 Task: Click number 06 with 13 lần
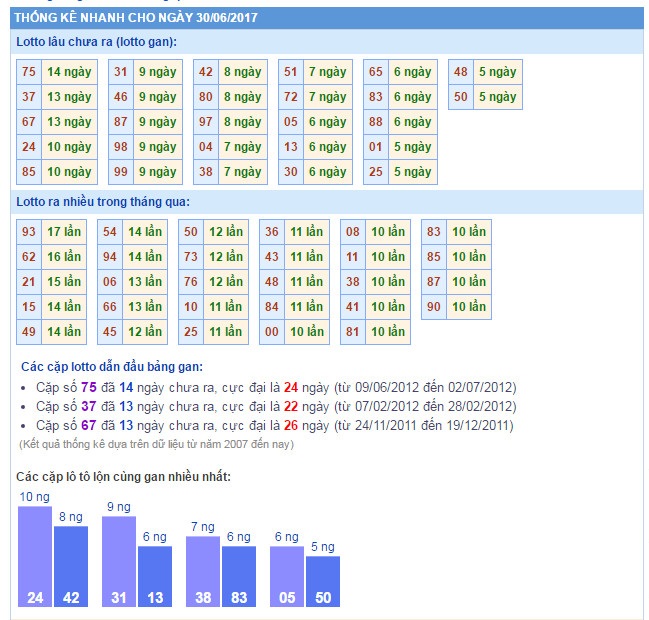(x=110, y=282)
